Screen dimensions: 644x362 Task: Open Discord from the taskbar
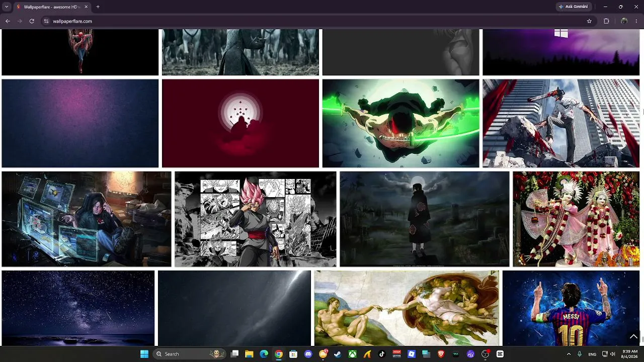pos(308,354)
